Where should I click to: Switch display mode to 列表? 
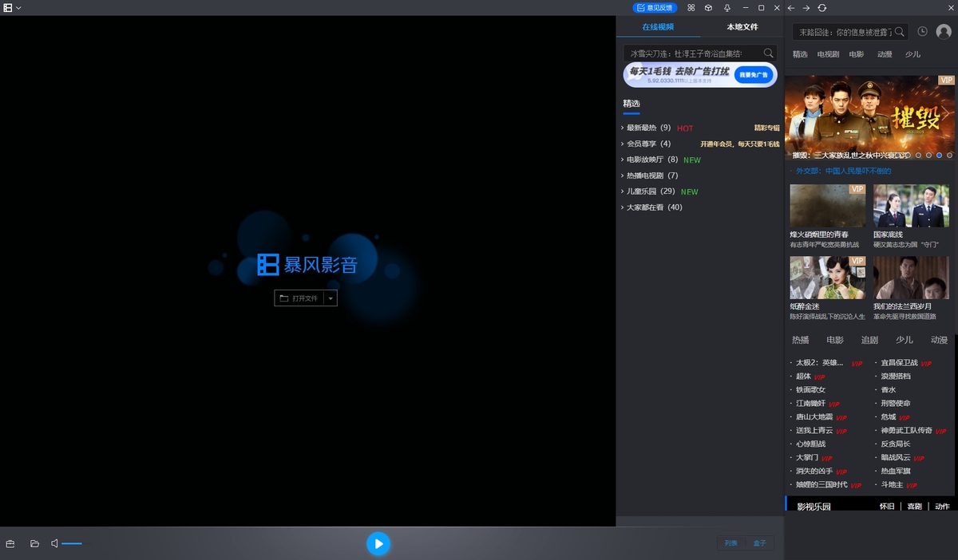coord(730,542)
